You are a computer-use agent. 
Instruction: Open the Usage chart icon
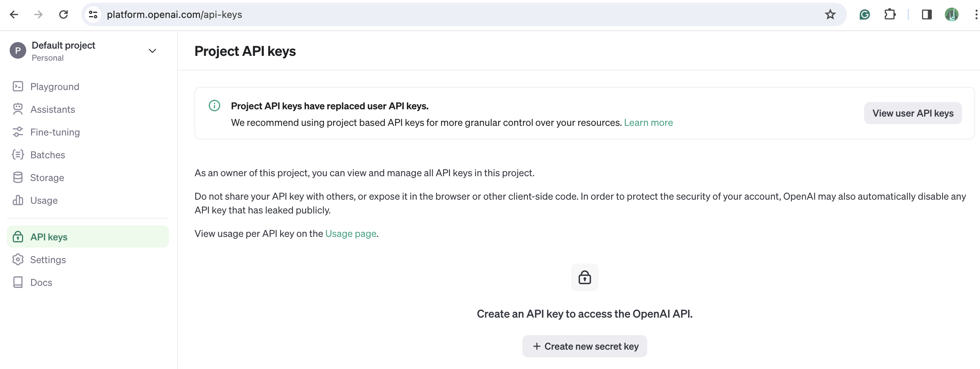[x=18, y=200]
